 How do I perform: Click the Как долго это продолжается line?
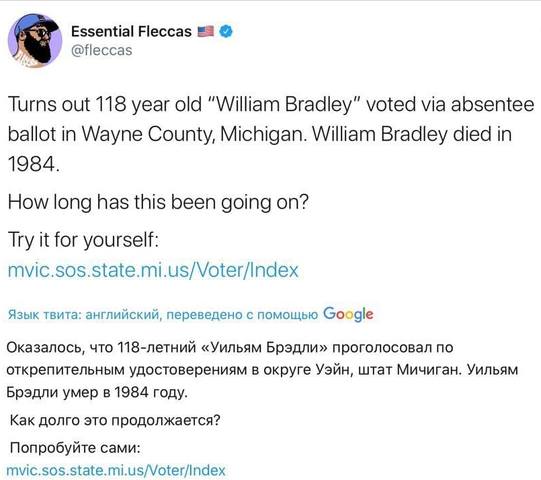(x=115, y=420)
